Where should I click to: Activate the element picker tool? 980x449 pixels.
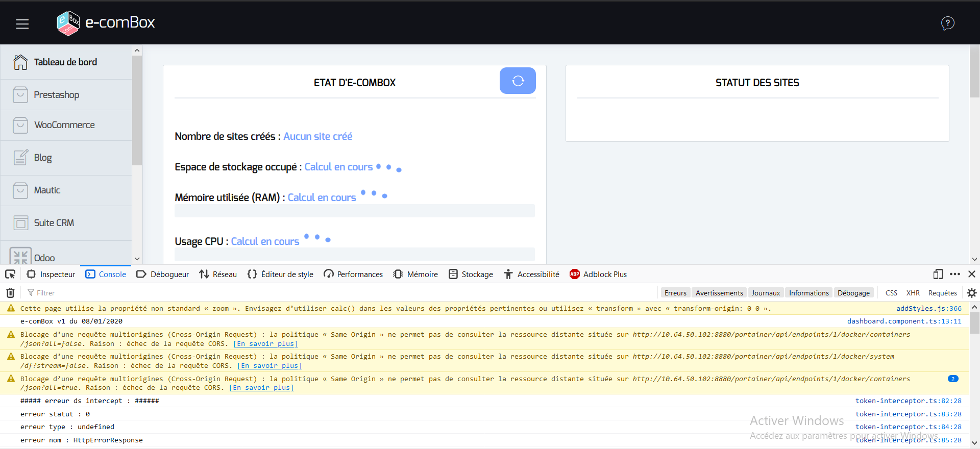point(10,275)
